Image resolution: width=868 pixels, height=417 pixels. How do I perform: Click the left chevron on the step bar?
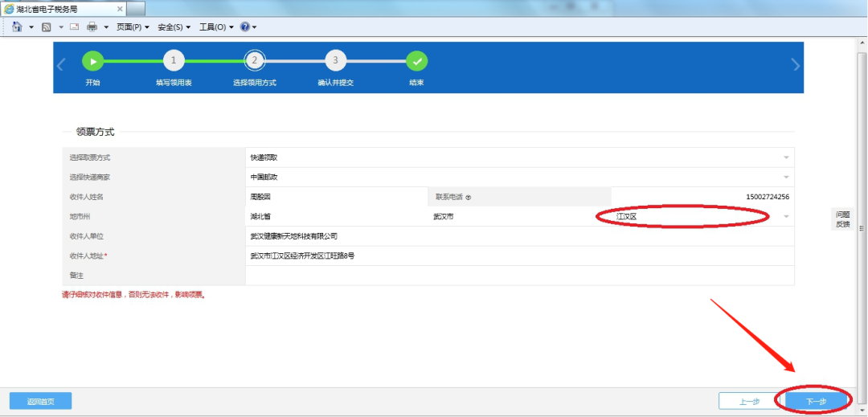tap(61, 66)
